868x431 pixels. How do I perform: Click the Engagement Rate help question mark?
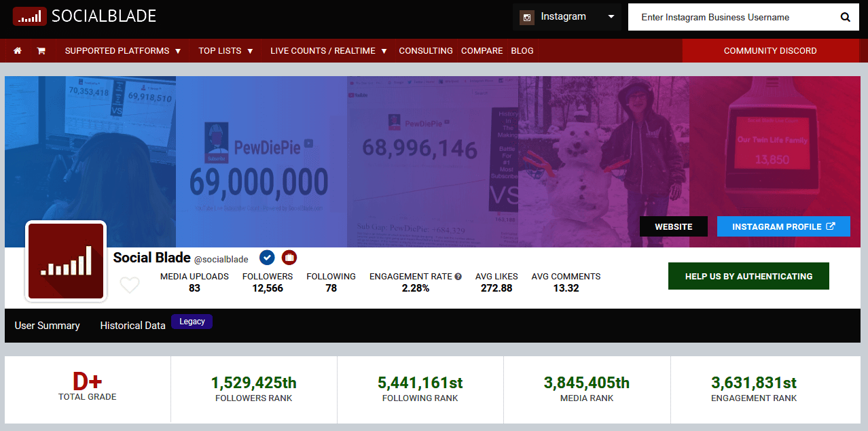[x=460, y=276]
